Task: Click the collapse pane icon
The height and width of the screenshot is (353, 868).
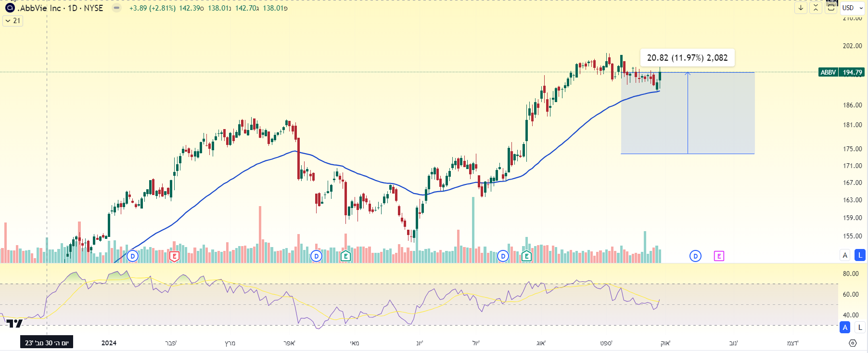Action: pos(816,8)
